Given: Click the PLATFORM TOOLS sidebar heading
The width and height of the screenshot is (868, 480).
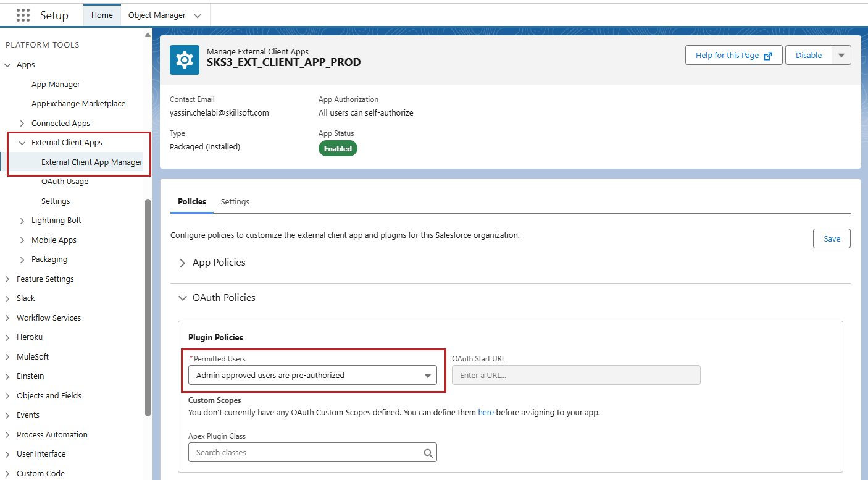Looking at the screenshot, I should (43, 45).
